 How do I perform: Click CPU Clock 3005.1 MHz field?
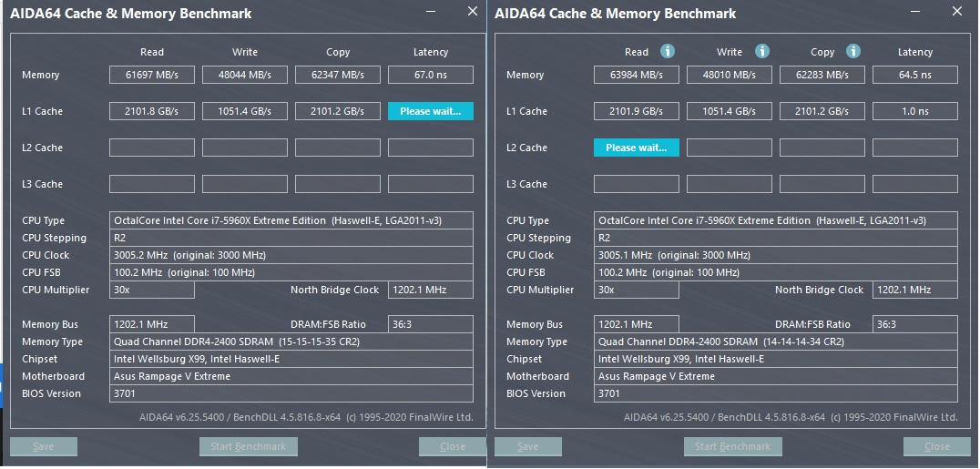click(776, 255)
